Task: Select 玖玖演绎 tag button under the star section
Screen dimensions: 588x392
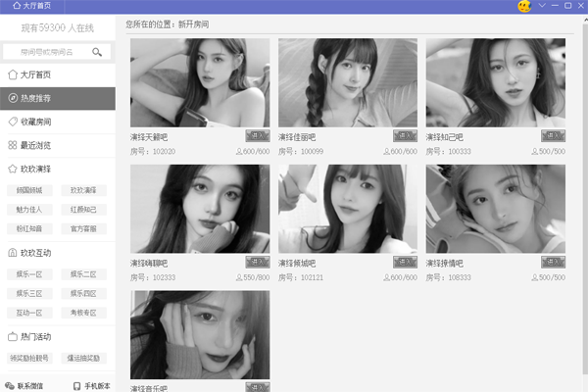Action: tap(83, 190)
